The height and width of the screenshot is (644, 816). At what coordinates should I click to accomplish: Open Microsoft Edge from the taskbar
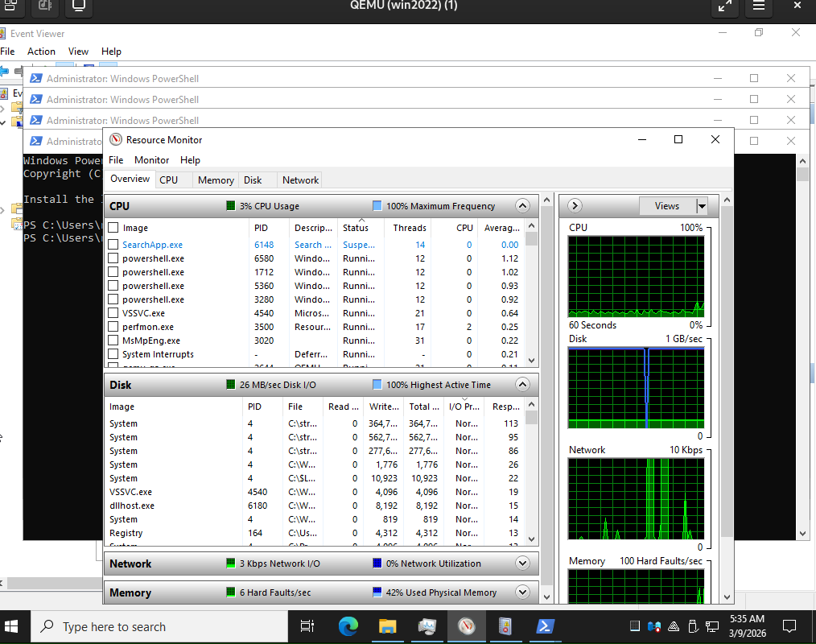(348, 626)
